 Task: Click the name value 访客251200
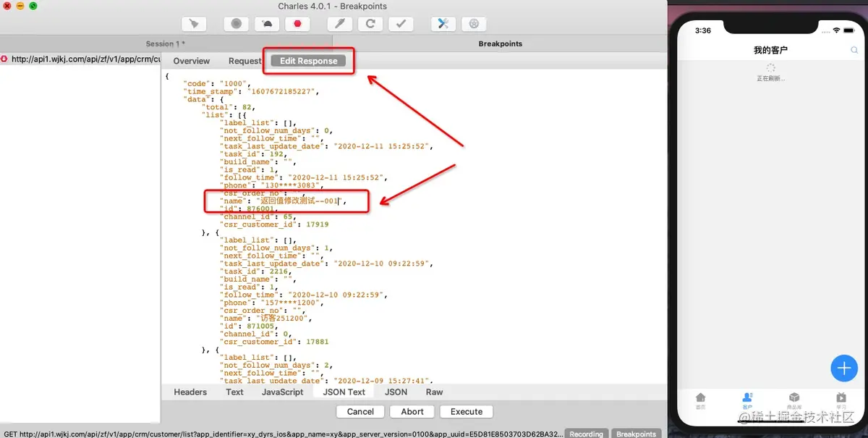pyautogui.click(x=283, y=319)
